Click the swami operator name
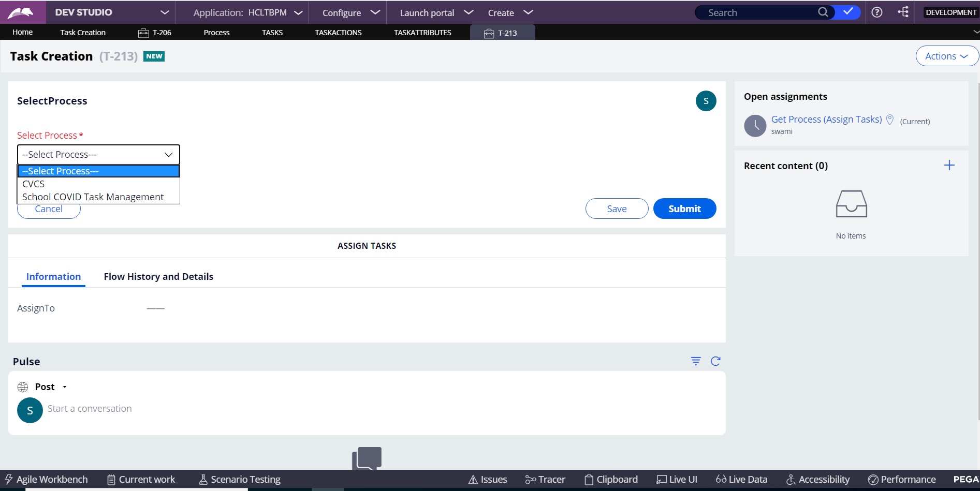Screen dimensions: 980x491 pyautogui.click(x=782, y=131)
